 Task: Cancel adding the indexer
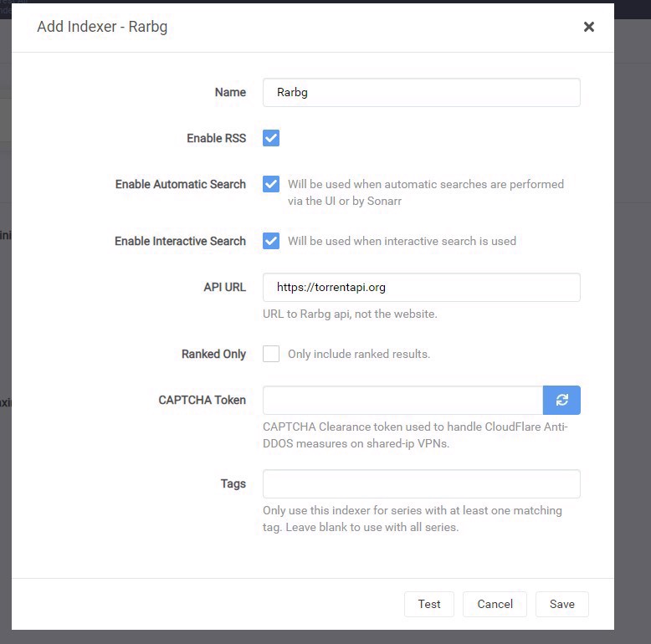[x=495, y=604]
